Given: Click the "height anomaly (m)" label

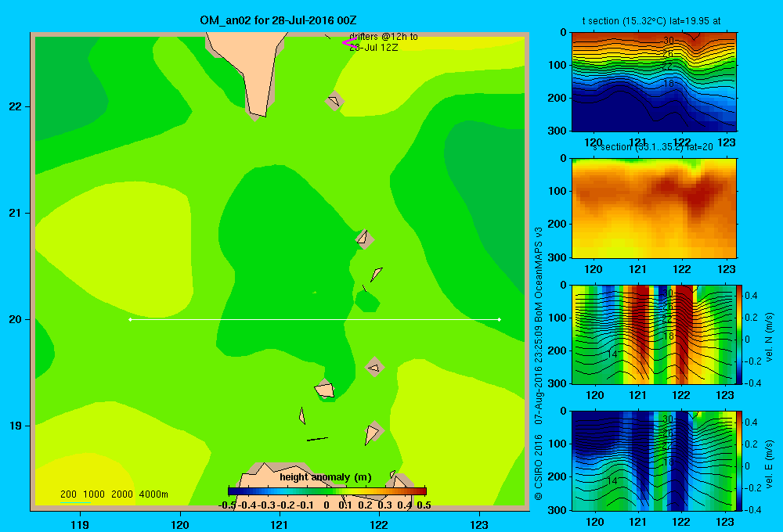Looking at the screenshot, I should click(326, 477).
